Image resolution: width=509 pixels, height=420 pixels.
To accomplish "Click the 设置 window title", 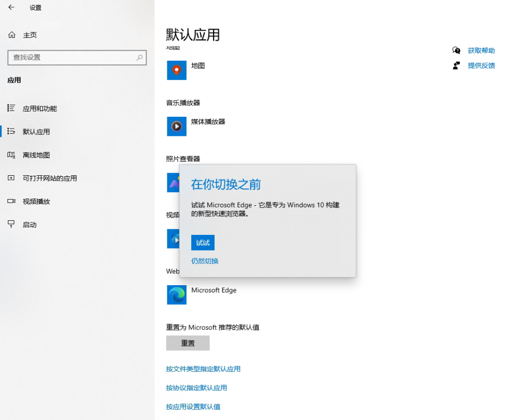I will point(36,7).
